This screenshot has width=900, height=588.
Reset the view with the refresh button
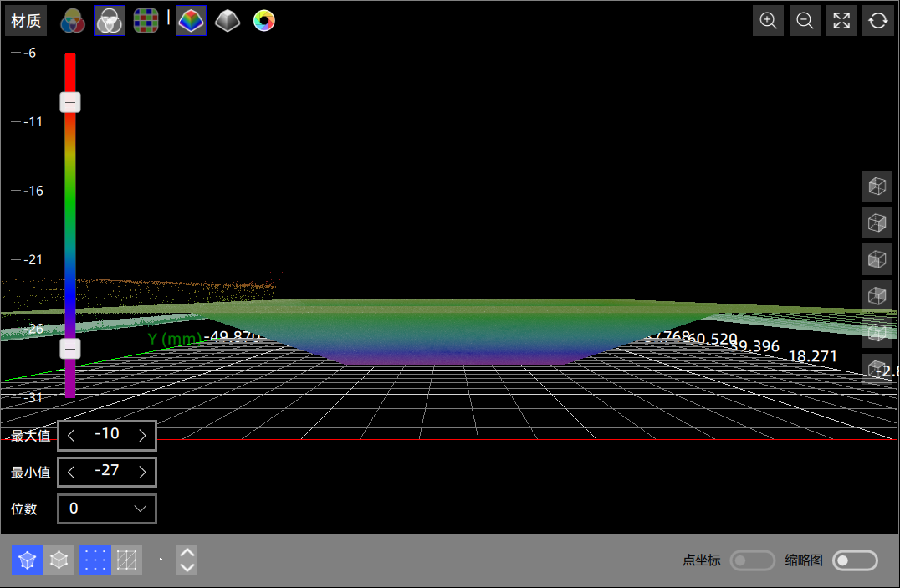click(877, 21)
